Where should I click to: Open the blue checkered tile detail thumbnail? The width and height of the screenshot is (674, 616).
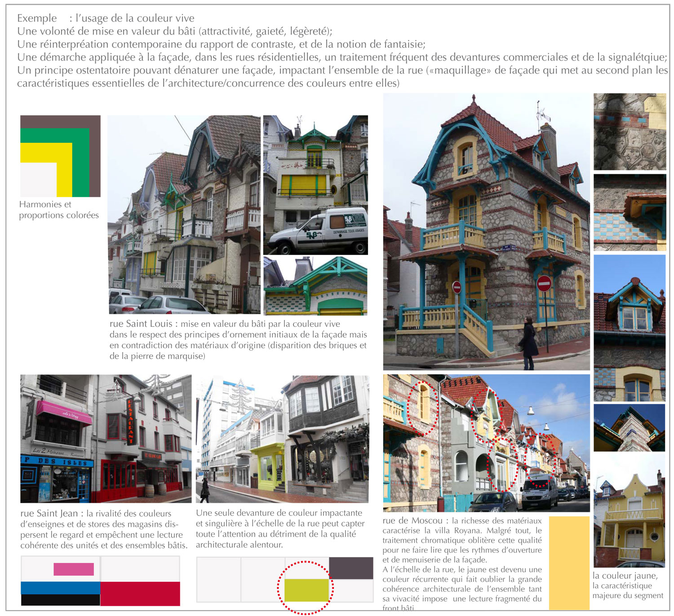coord(630,212)
